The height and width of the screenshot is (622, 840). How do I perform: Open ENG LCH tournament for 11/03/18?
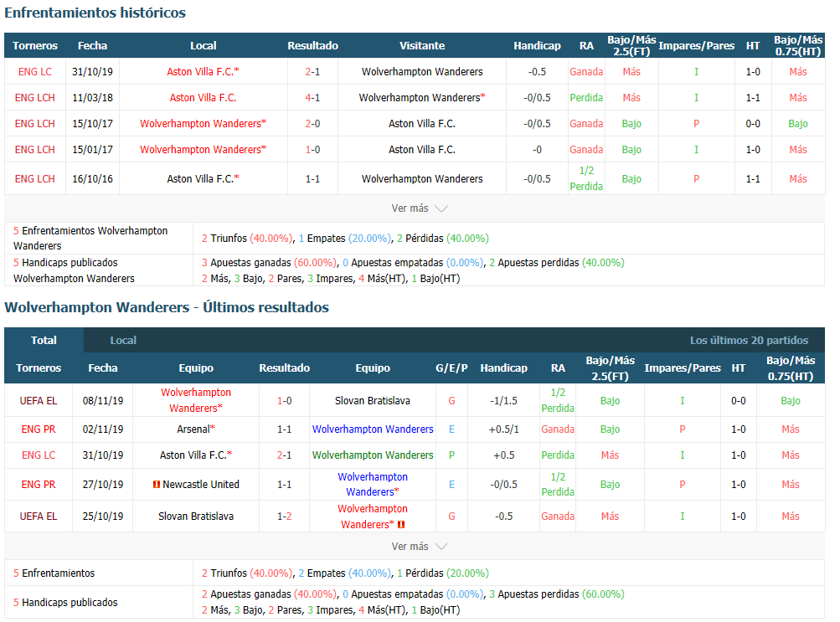(35, 98)
